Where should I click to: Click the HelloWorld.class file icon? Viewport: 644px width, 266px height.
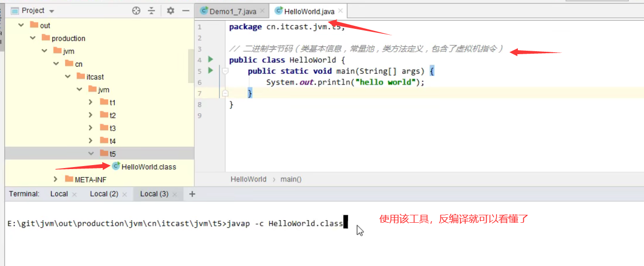point(116,167)
